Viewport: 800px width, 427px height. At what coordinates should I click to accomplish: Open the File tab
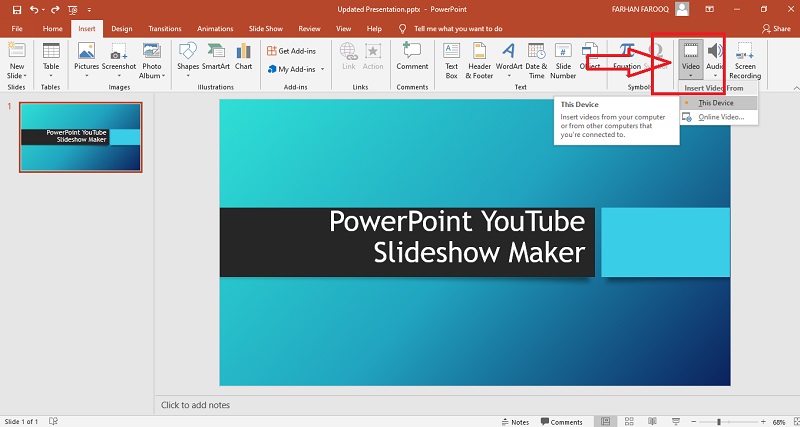pyautogui.click(x=17, y=29)
